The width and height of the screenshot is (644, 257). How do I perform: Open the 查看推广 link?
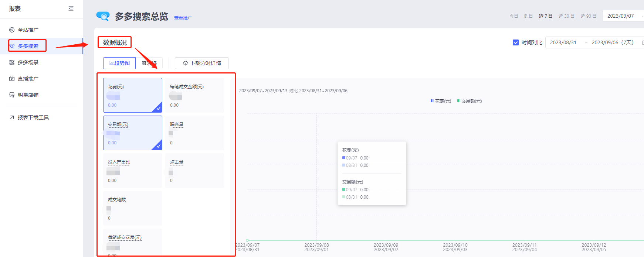183,18
